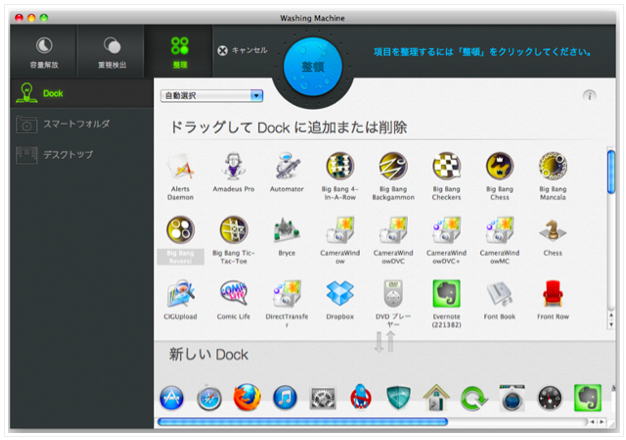Click the Font Book icon

tap(499, 294)
